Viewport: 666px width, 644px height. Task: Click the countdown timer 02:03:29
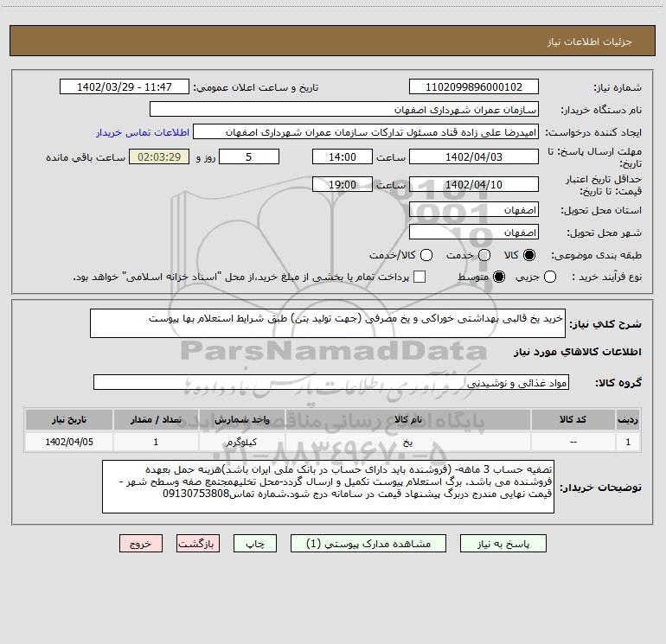point(159,157)
